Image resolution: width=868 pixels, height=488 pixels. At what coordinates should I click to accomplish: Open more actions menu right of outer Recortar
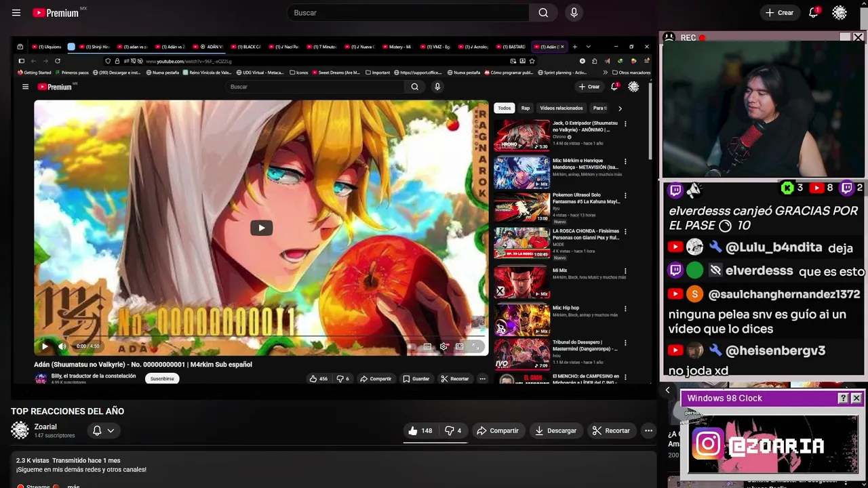[648, 430]
